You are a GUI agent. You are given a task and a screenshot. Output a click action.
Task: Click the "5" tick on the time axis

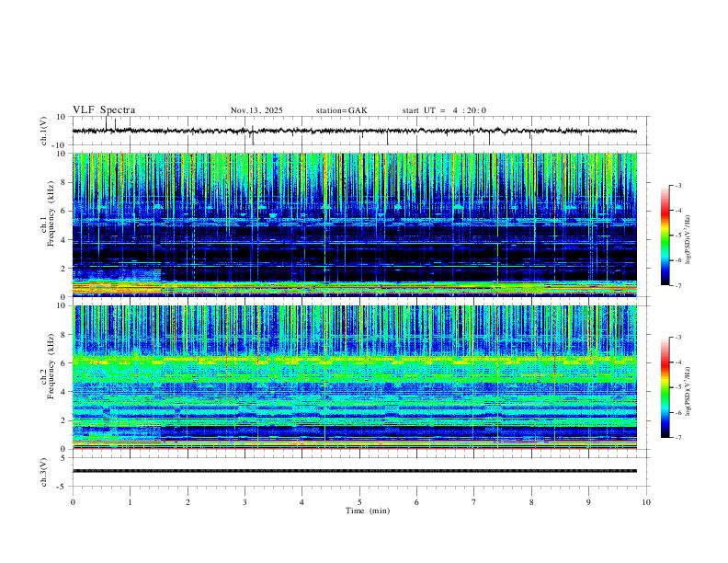359,502
